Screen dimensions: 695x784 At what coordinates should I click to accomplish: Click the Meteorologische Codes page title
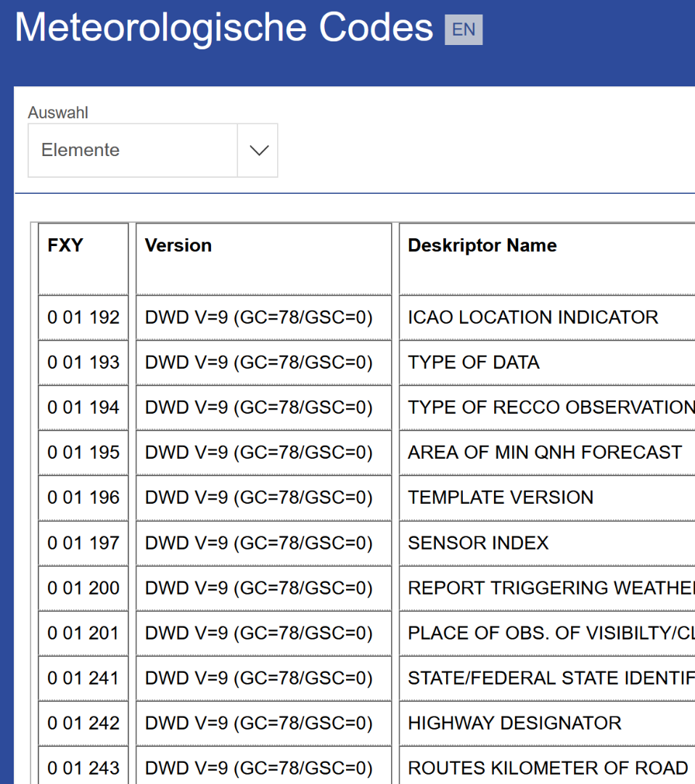223,28
